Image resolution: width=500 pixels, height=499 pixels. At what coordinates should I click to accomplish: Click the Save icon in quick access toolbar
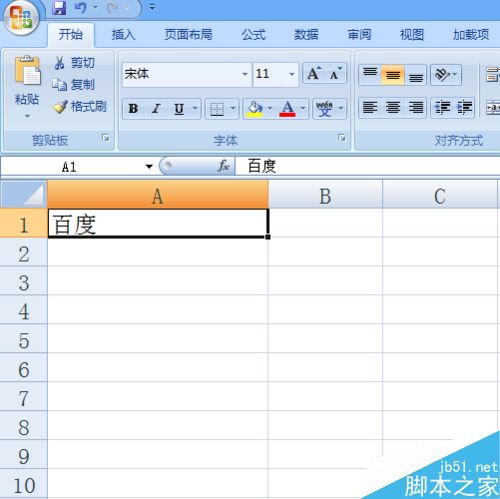click(60, 8)
